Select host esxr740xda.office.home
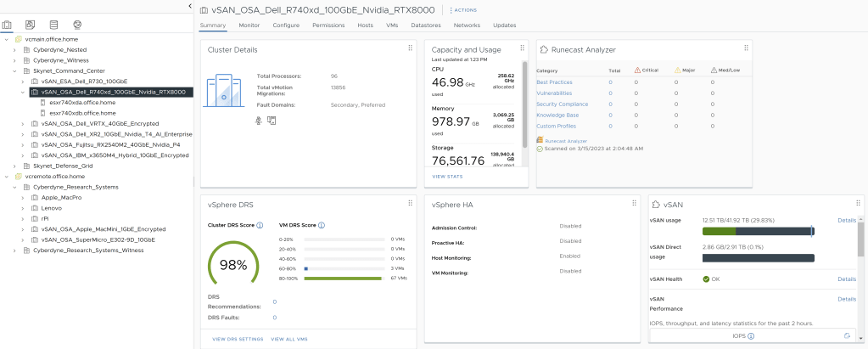The width and height of the screenshot is (868, 349). click(x=82, y=103)
